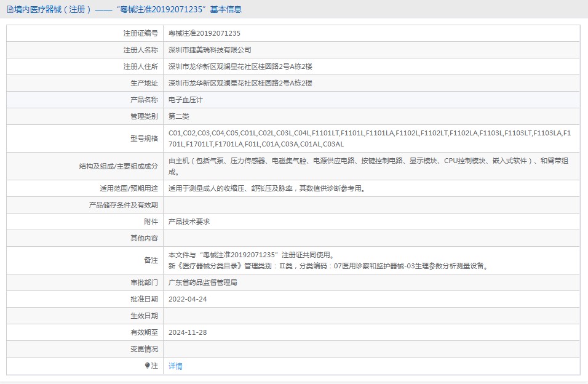
Task: Click the 审批部门 label
Action: pos(144,282)
